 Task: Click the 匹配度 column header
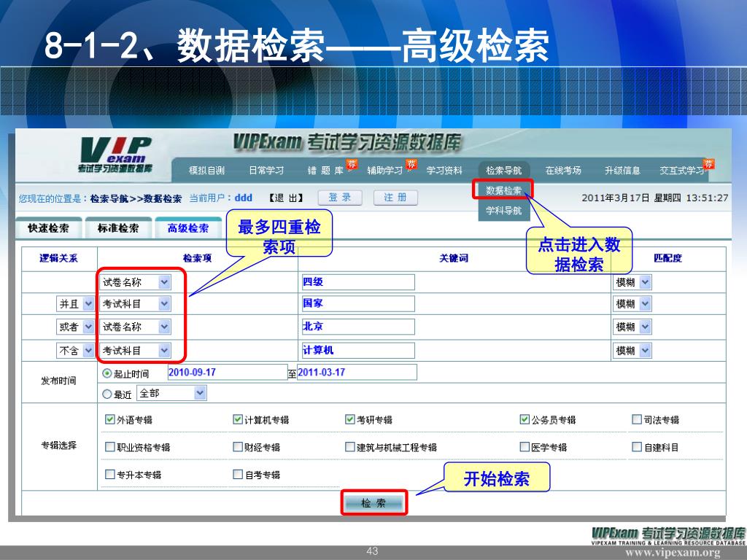[668, 258]
